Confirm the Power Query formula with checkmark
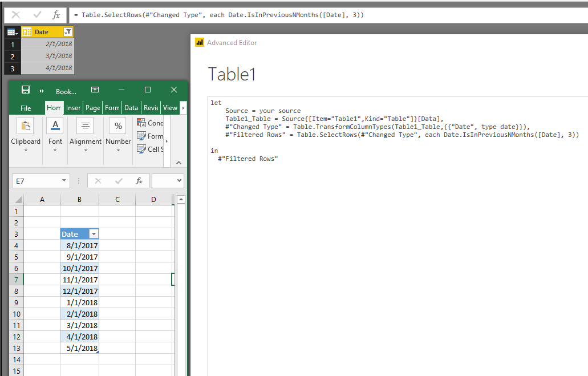The width and height of the screenshot is (588, 376). [x=37, y=15]
